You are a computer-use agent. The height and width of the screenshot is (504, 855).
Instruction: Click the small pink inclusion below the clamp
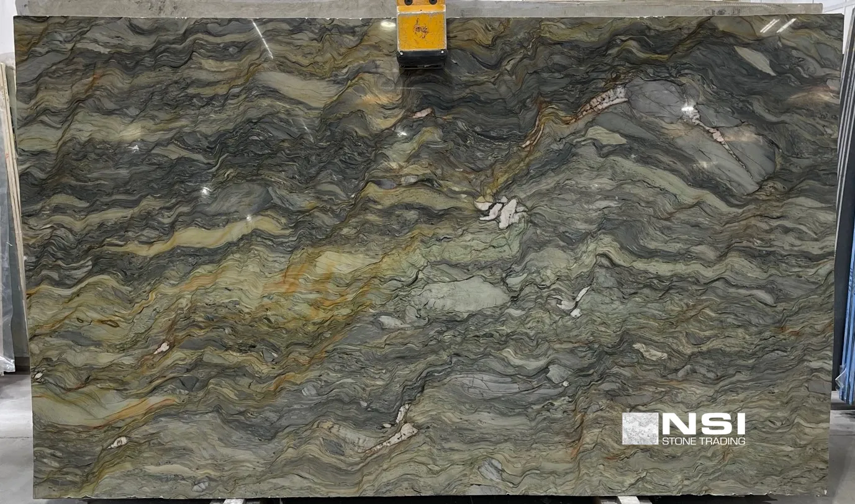click(x=422, y=113)
